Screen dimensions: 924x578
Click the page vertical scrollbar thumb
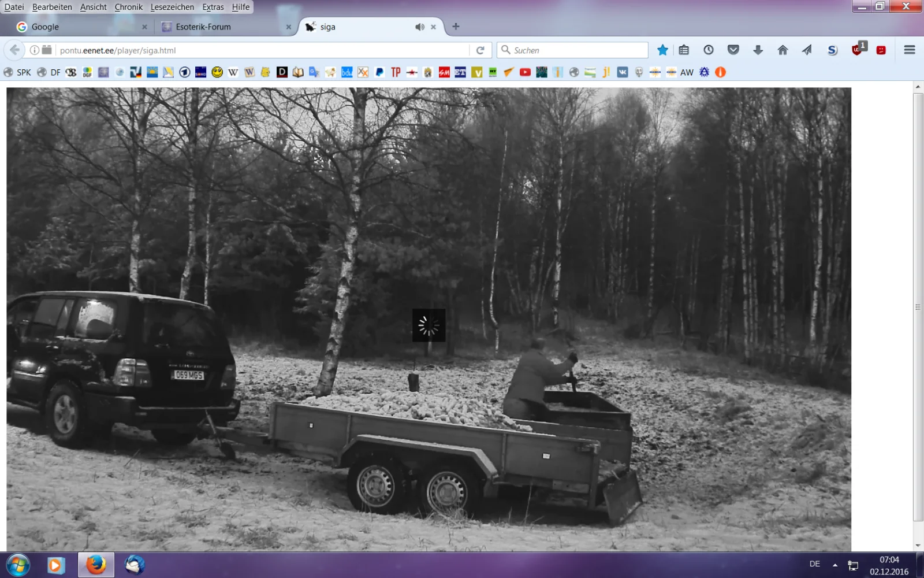[918, 306]
